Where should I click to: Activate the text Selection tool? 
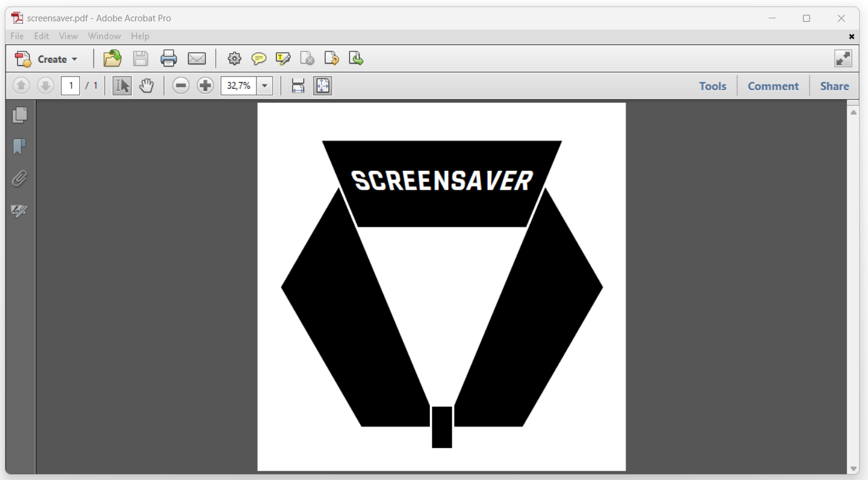coord(121,85)
